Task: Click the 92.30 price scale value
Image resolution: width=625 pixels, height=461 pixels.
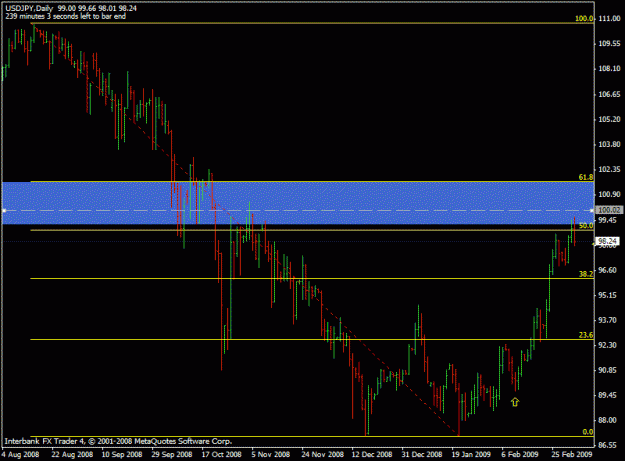Action: click(608, 345)
